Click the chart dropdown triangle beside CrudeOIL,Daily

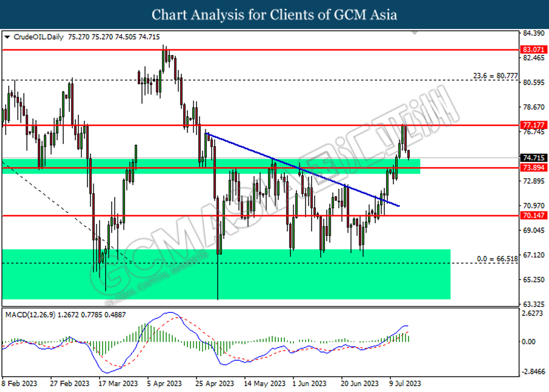click(x=7, y=37)
